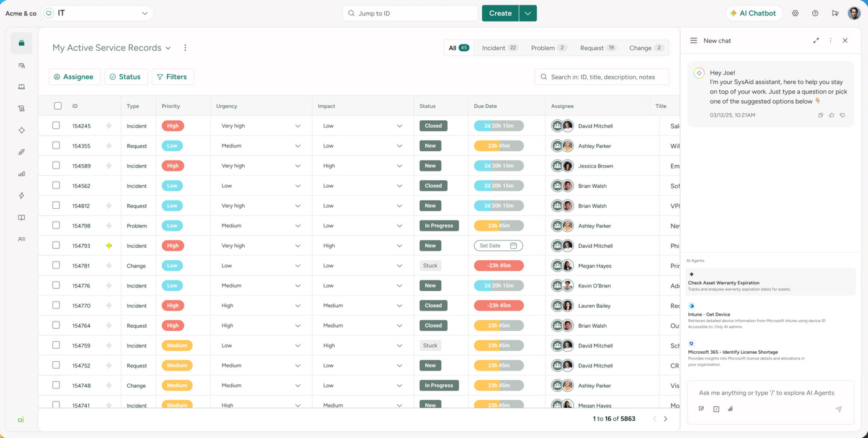Click Set Date for record 154793
This screenshot has height=438, width=868.
[498, 246]
